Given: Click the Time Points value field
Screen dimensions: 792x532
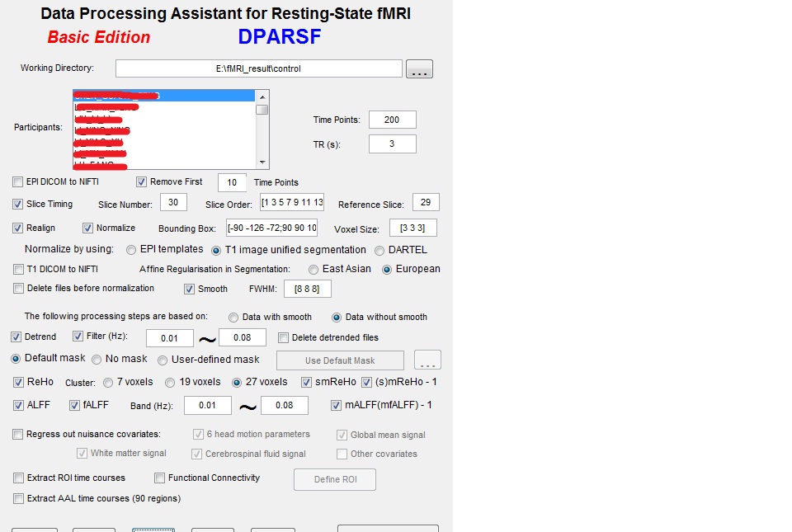Looking at the screenshot, I should (393, 120).
